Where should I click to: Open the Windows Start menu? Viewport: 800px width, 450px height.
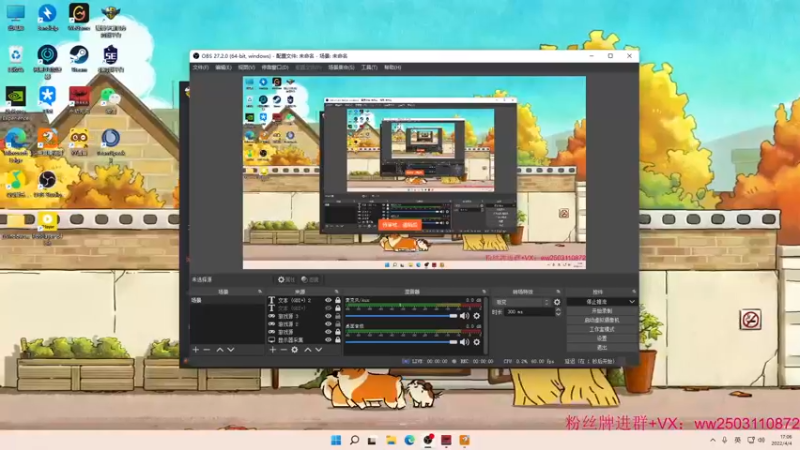(336, 440)
